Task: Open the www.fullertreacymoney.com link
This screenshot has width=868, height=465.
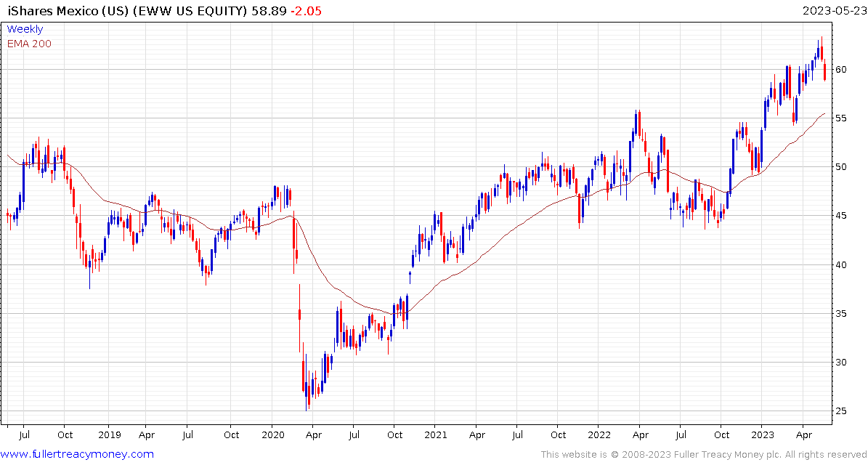Action: (78, 455)
